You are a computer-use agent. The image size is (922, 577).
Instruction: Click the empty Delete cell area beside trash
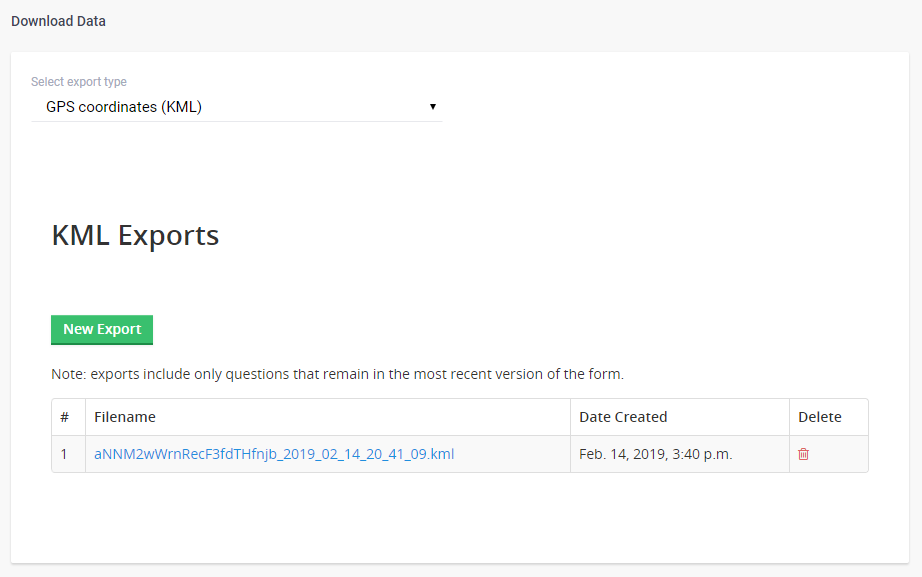[x=840, y=454]
